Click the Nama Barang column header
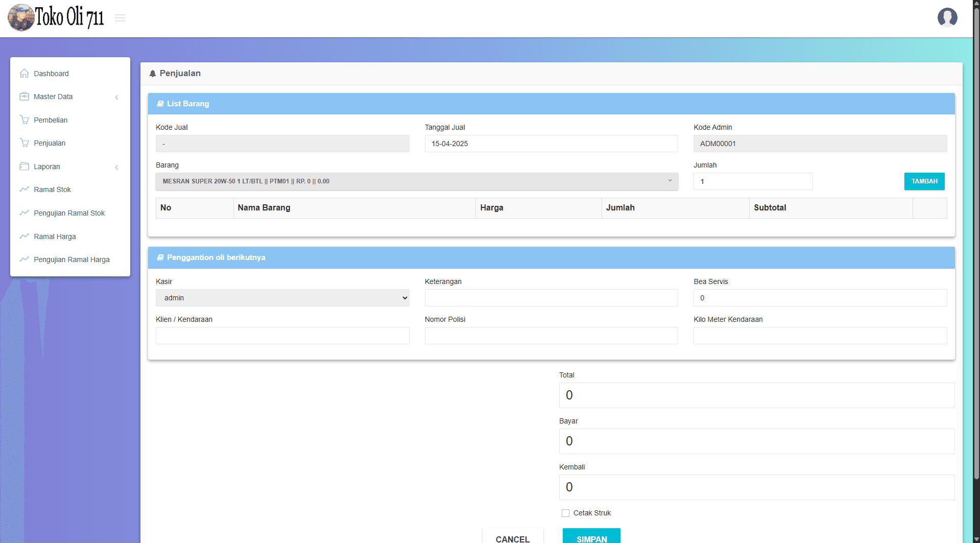Image resolution: width=980 pixels, height=543 pixels. pos(354,208)
